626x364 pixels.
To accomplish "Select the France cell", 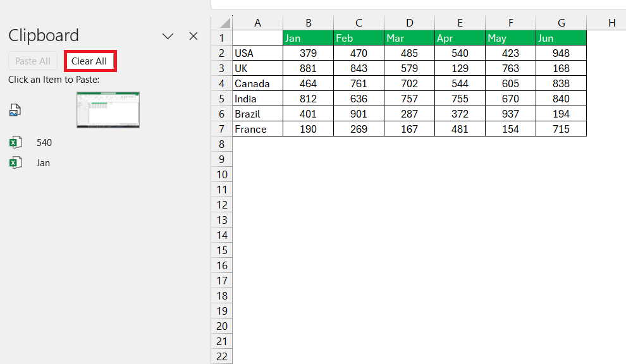I will [x=257, y=129].
